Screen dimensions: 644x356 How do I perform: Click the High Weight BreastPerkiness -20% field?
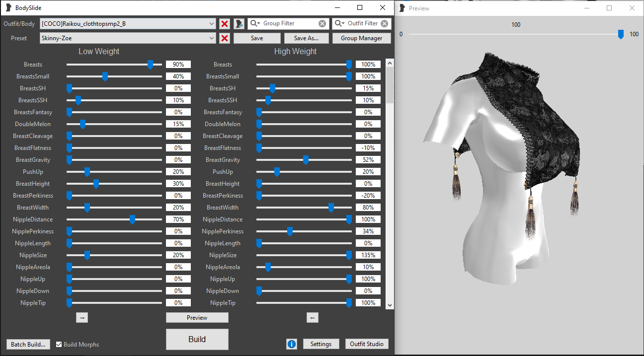coord(368,196)
